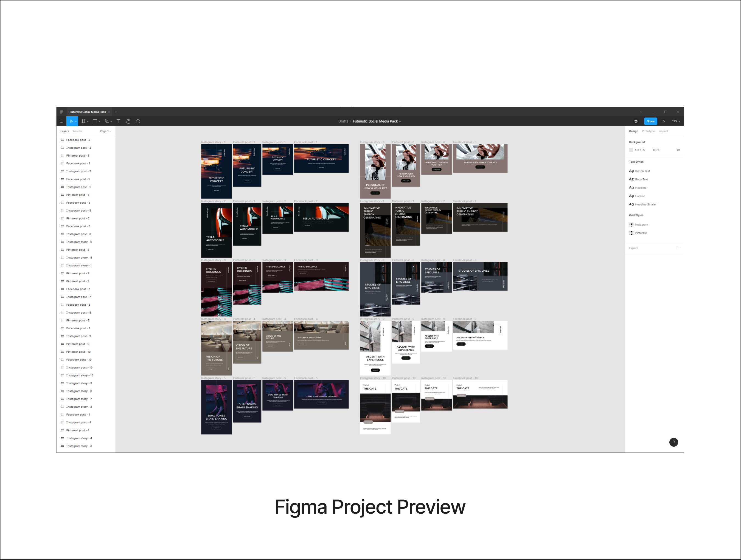
Task: Open the Frame tool options dropdown arrow
Action: (88, 122)
